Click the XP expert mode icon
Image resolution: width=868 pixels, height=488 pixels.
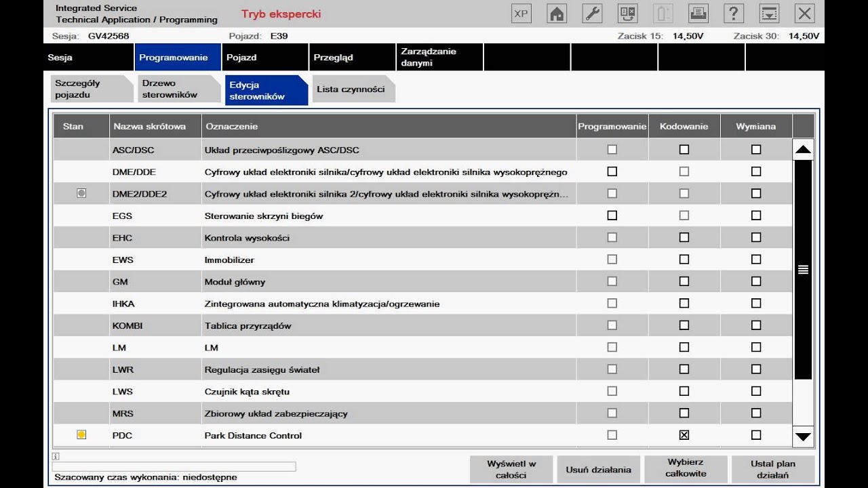[x=521, y=14]
